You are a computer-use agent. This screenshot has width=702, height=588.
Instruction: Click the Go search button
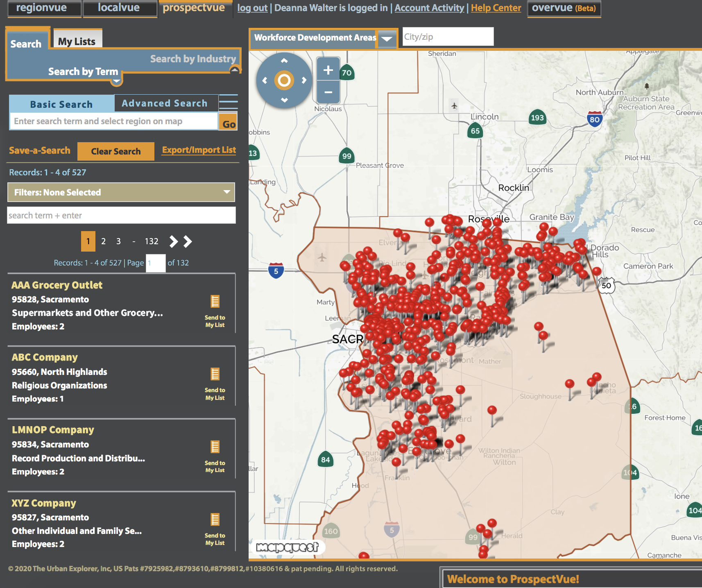point(229,122)
